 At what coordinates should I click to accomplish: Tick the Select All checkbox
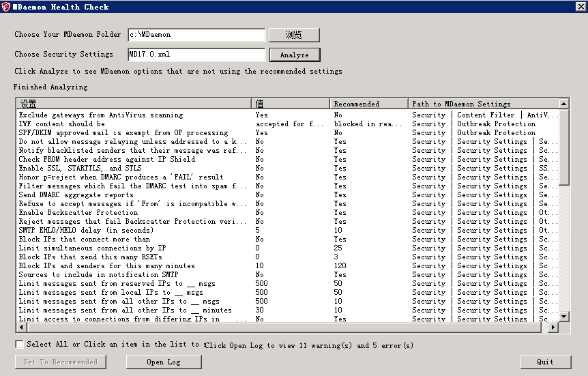coord(20,344)
